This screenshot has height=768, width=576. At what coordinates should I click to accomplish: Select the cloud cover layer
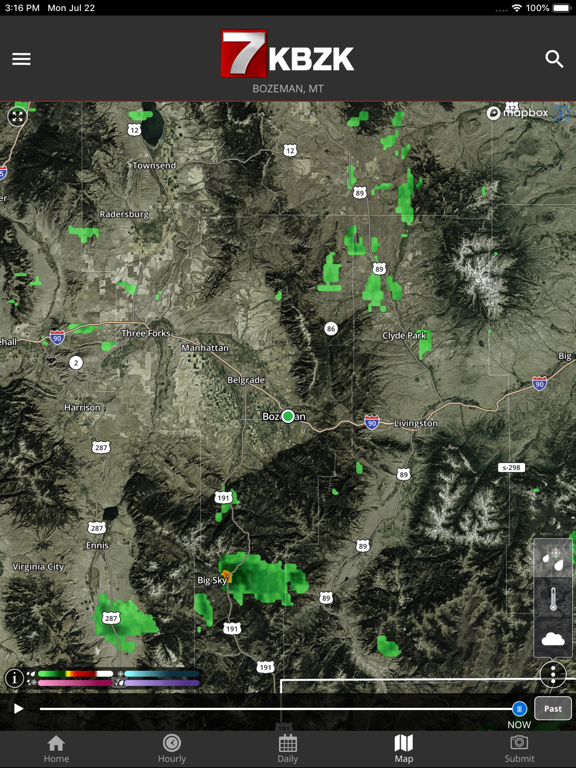click(553, 638)
